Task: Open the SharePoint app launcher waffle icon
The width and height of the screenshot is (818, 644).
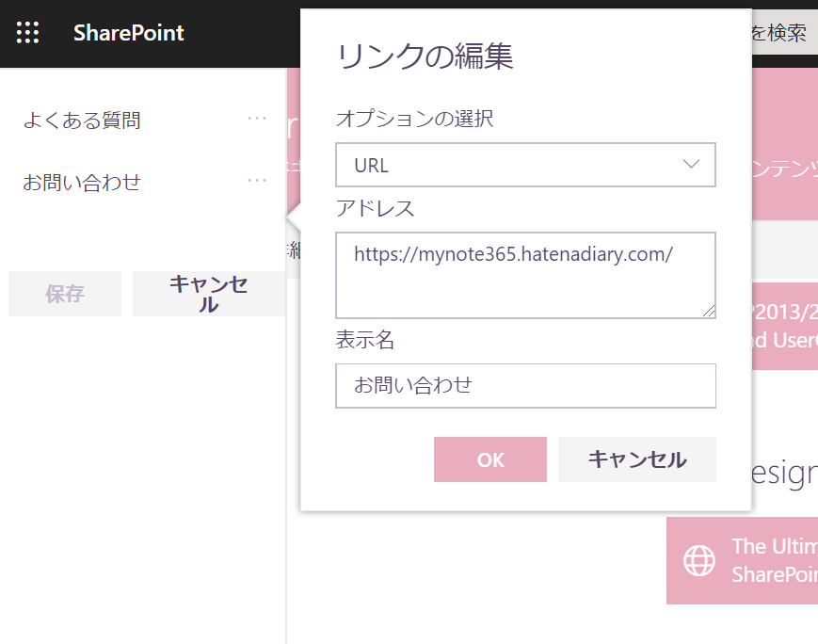Action: tap(27, 32)
